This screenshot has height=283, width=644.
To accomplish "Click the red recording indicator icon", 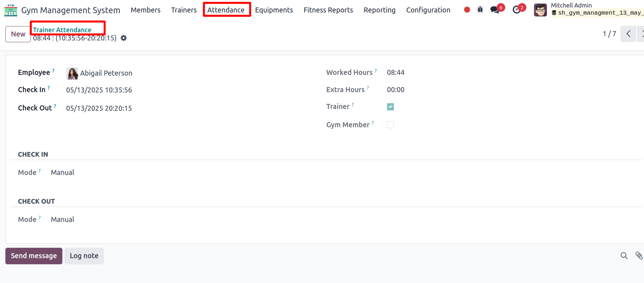I will pos(467,10).
